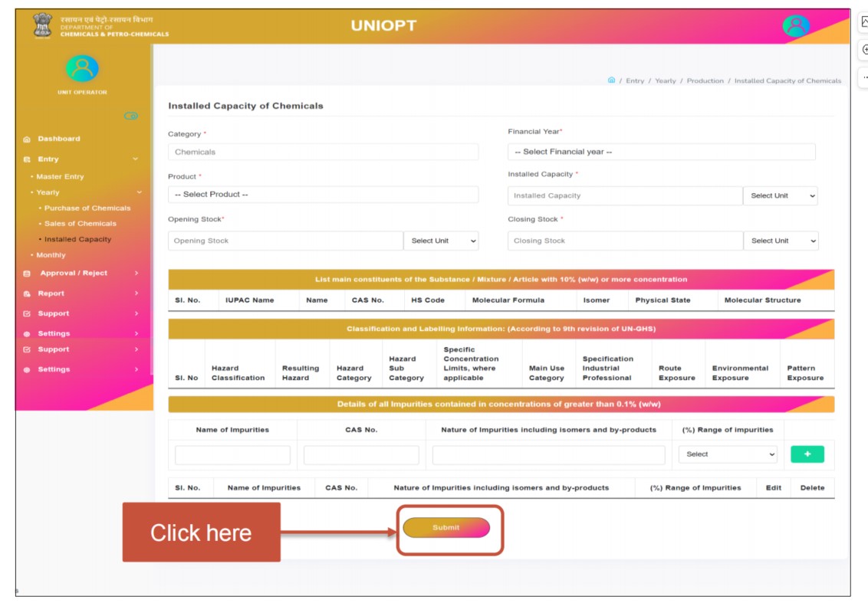Click the home icon in breadcrumb
The width and height of the screenshot is (868, 603).
coord(611,80)
